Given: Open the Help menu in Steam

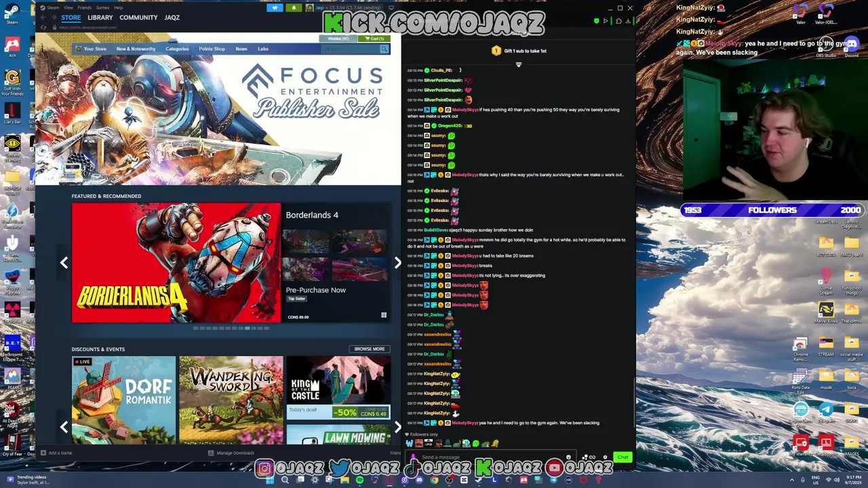Looking at the screenshot, I should 119,7.
